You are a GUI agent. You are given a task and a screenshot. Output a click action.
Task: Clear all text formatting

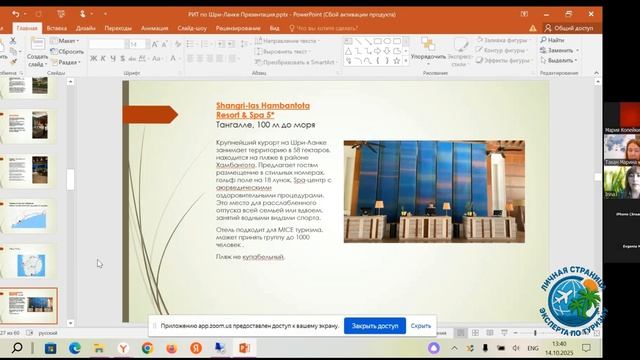(x=178, y=44)
